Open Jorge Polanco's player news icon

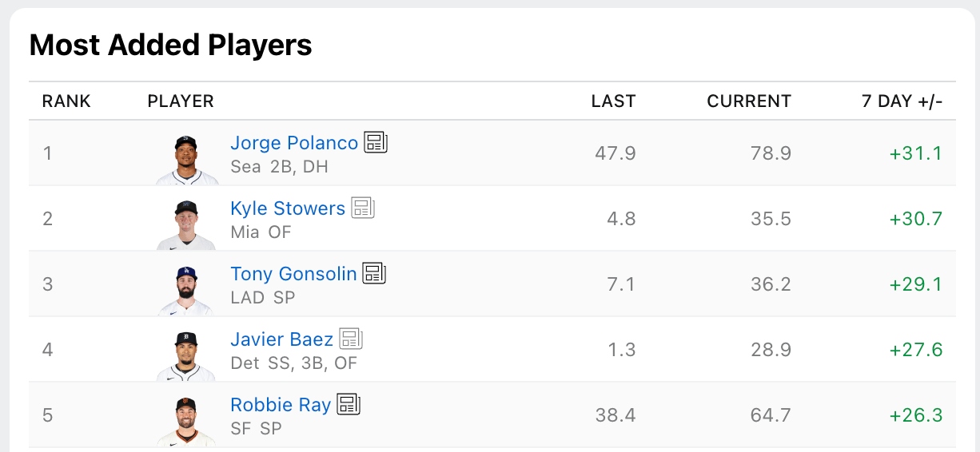pos(376,143)
